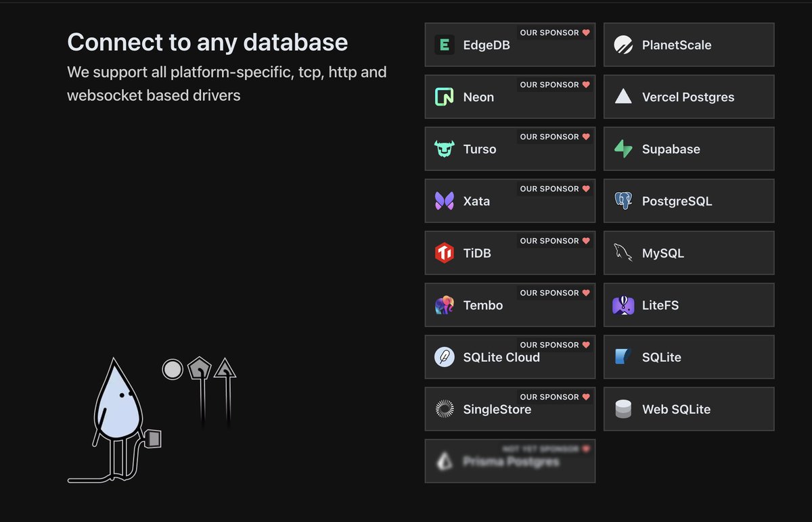Click the PlanetScale logo icon
Image resolution: width=812 pixels, height=522 pixels.
tap(623, 45)
